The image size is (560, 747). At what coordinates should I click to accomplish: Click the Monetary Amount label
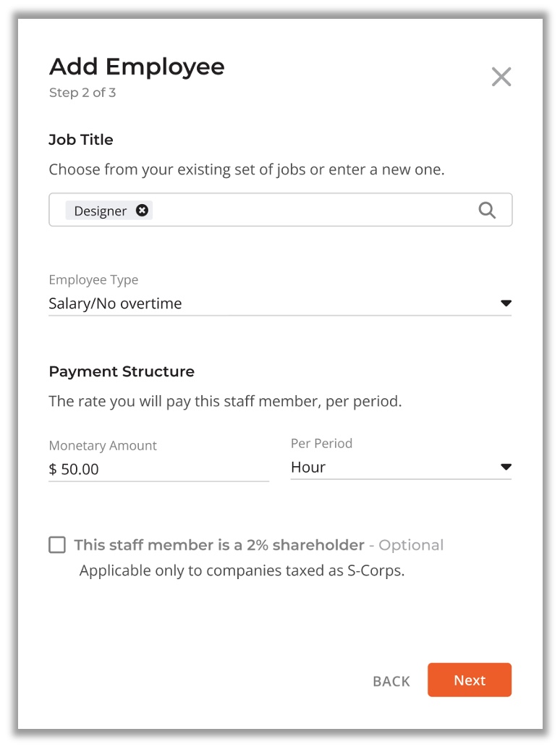tap(103, 445)
